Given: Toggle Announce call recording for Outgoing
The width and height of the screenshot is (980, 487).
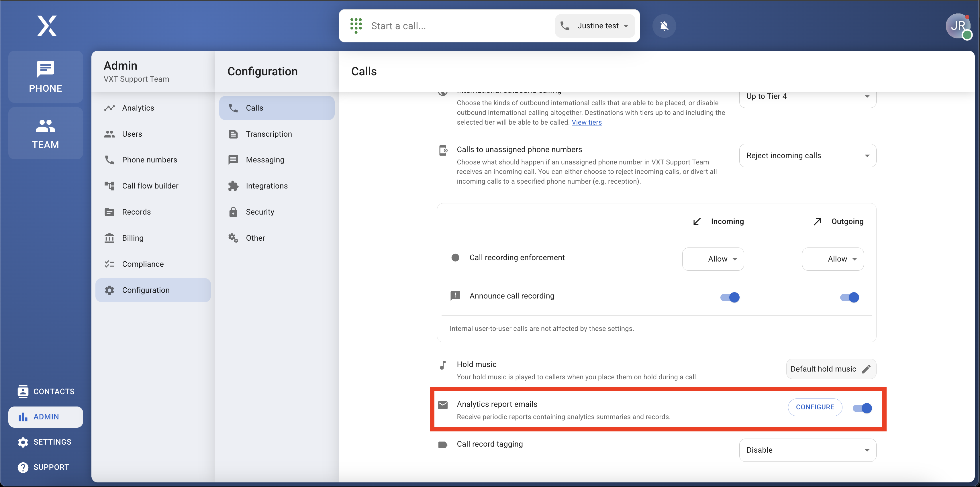Looking at the screenshot, I should point(850,297).
